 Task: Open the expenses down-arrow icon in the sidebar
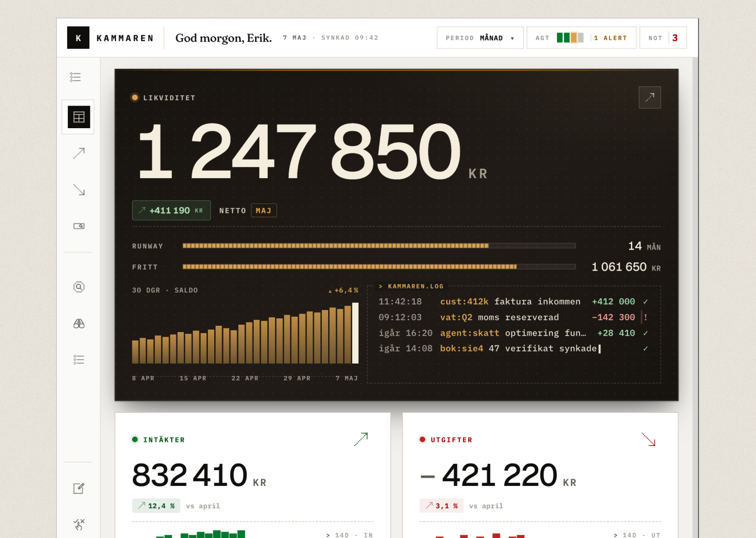[79, 190]
